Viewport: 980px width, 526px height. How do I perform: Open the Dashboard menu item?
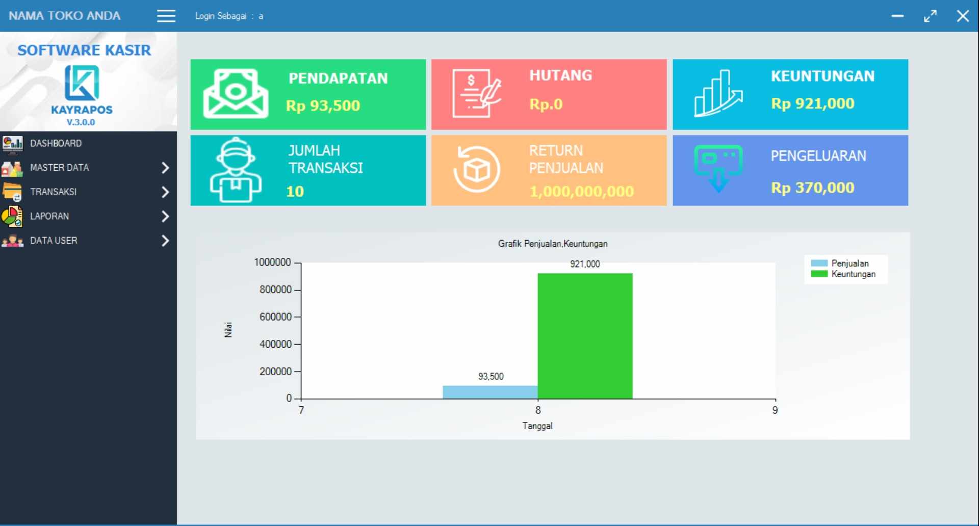(56, 143)
